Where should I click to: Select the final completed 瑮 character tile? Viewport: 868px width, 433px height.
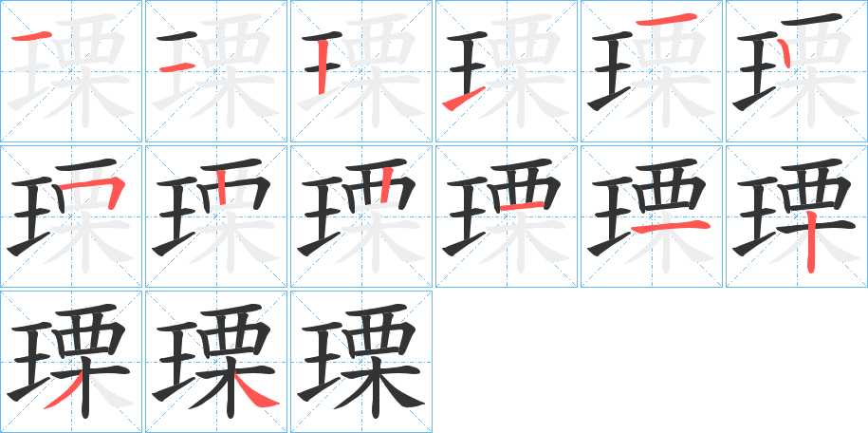click(361, 362)
